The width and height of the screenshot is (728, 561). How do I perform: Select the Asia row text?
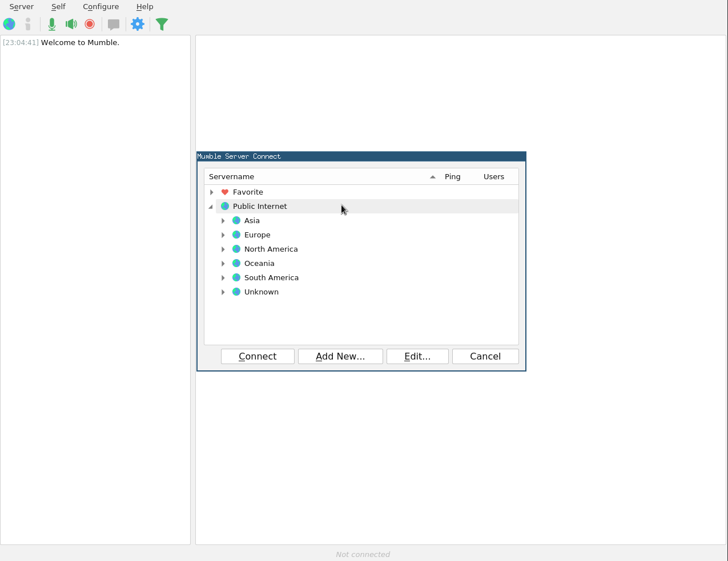tap(252, 221)
